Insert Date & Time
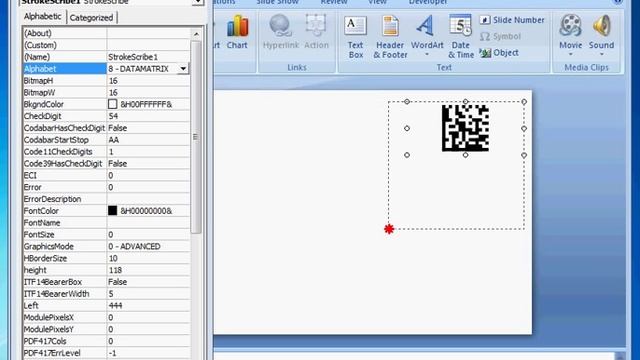640x360 pixels. pos(461,37)
